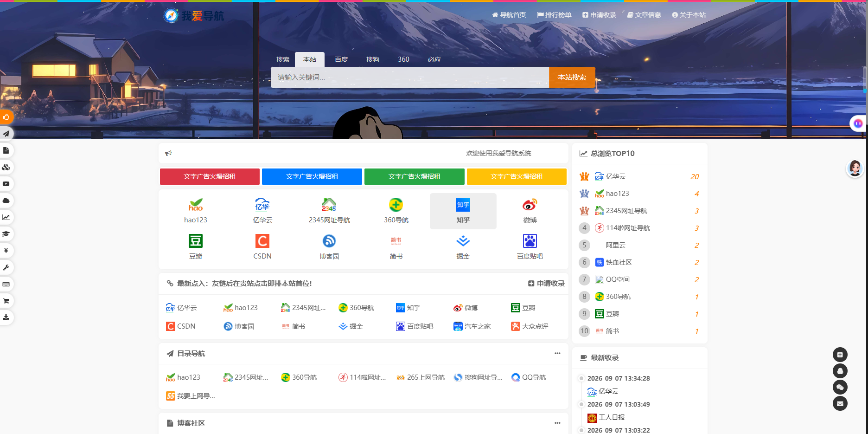Open 铁血社区 in TOP10 ranking

point(613,262)
